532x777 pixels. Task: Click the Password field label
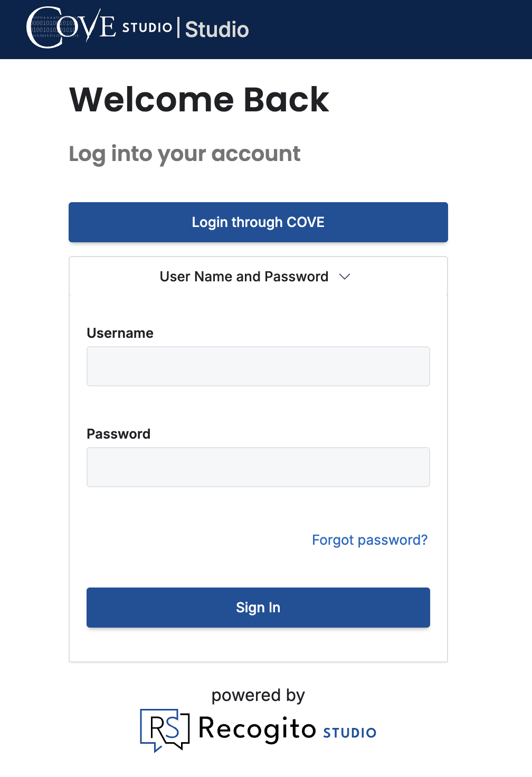pyautogui.click(x=118, y=434)
